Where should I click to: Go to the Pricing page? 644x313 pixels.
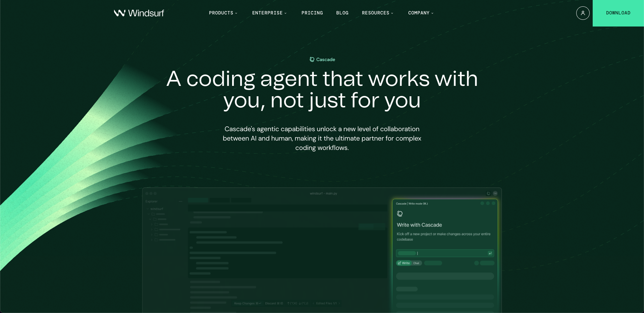[312, 13]
